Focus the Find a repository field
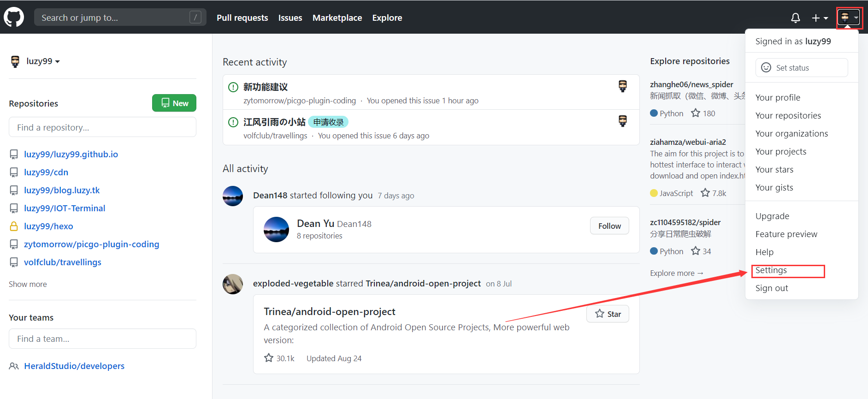 tap(102, 127)
